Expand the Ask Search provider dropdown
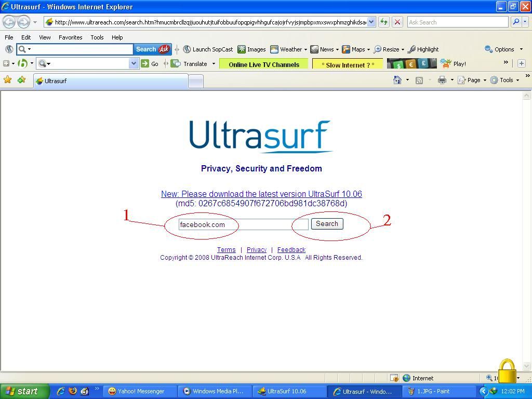This screenshot has width=532, height=399. coord(525,22)
